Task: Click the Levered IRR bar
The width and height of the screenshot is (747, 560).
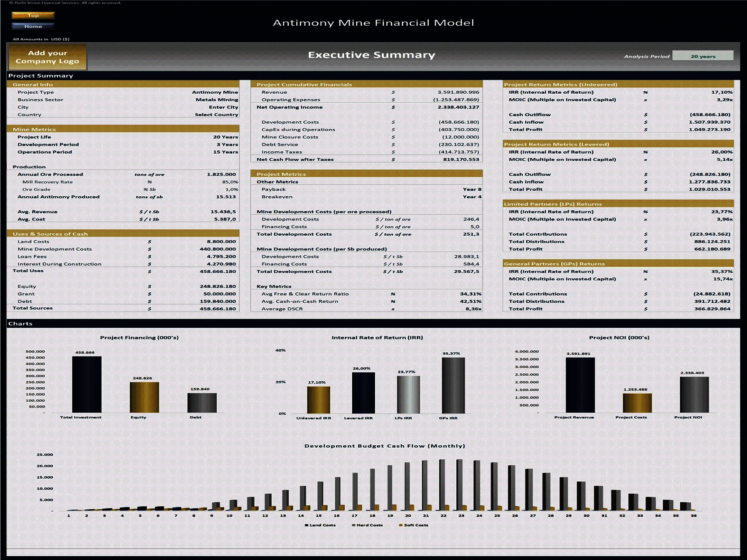Action: 363,393
